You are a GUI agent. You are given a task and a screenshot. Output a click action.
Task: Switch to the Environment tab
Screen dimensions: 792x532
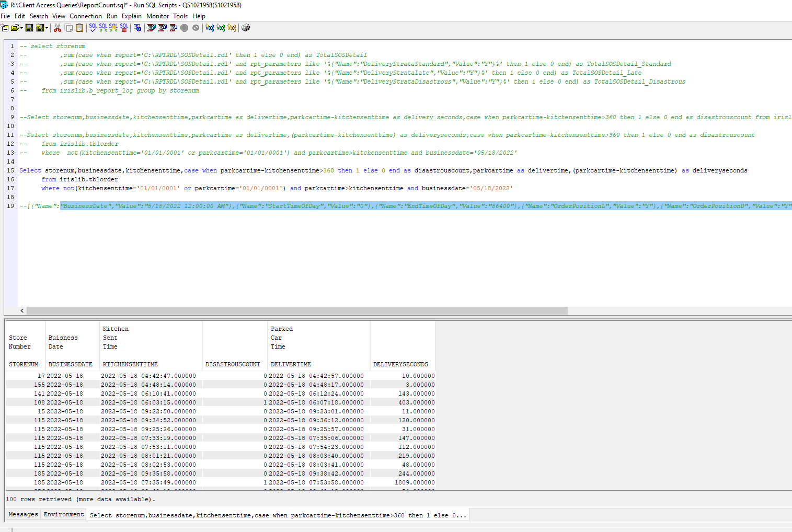pyautogui.click(x=64, y=515)
